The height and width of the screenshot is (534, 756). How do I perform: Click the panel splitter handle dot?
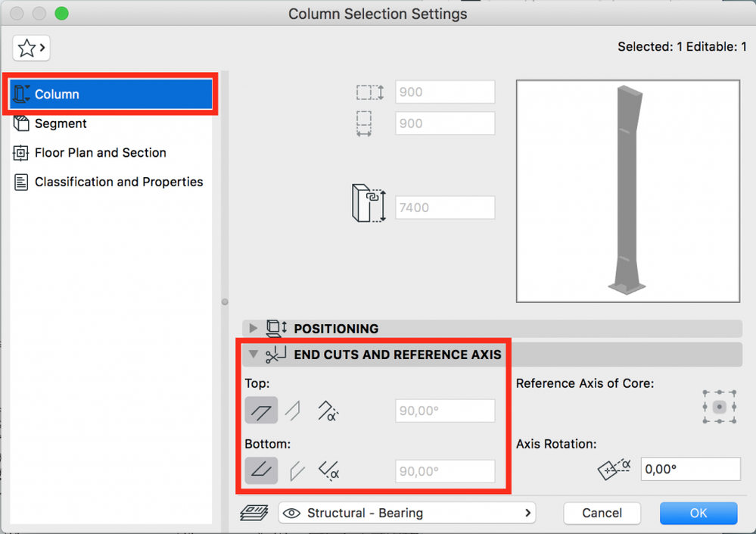pyautogui.click(x=225, y=302)
